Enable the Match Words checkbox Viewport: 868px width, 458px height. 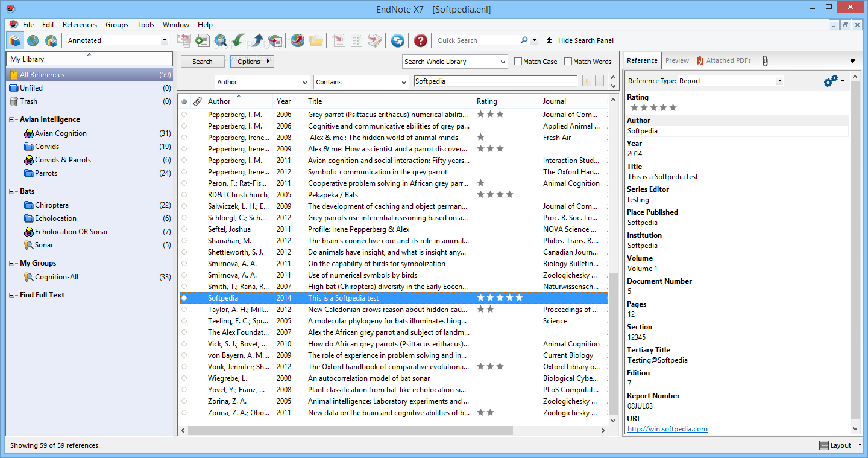[x=567, y=61]
